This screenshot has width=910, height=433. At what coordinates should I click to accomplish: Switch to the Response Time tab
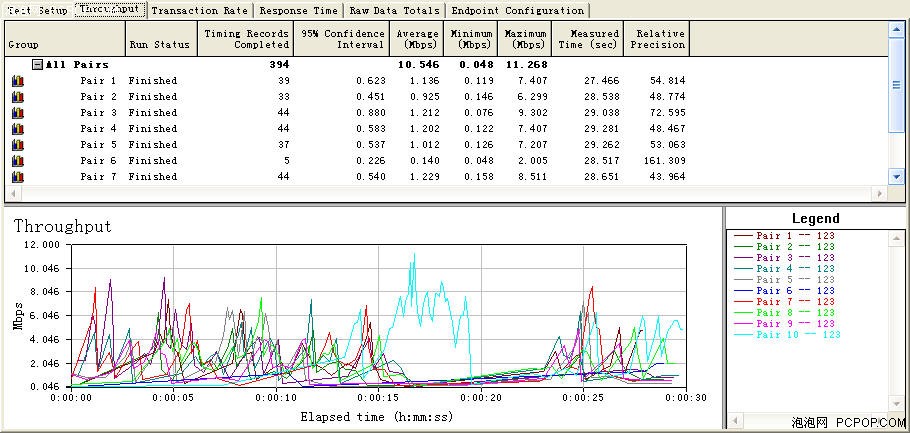point(298,10)
